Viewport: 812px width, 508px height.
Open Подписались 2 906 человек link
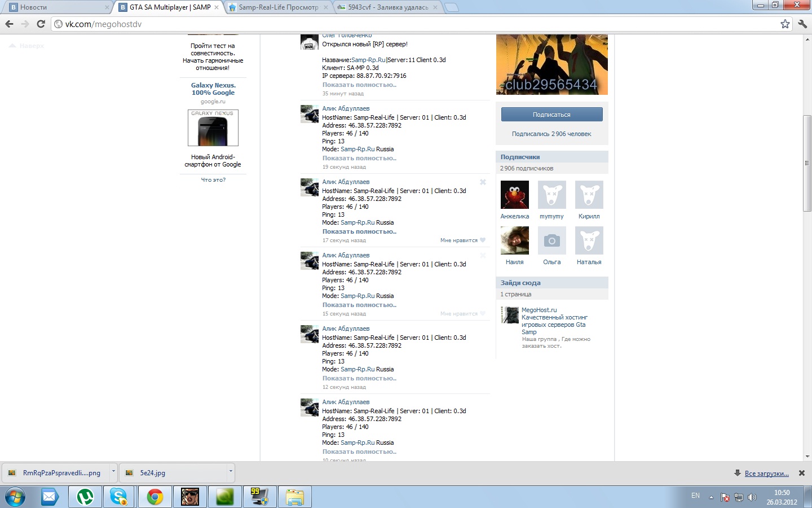[551, 134]
